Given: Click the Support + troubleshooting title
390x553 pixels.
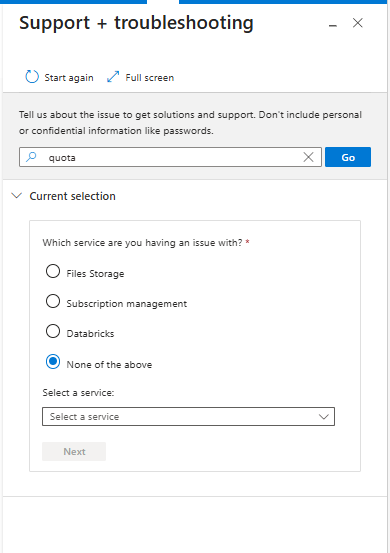Looking at the screenshot, I should (136, 23).
